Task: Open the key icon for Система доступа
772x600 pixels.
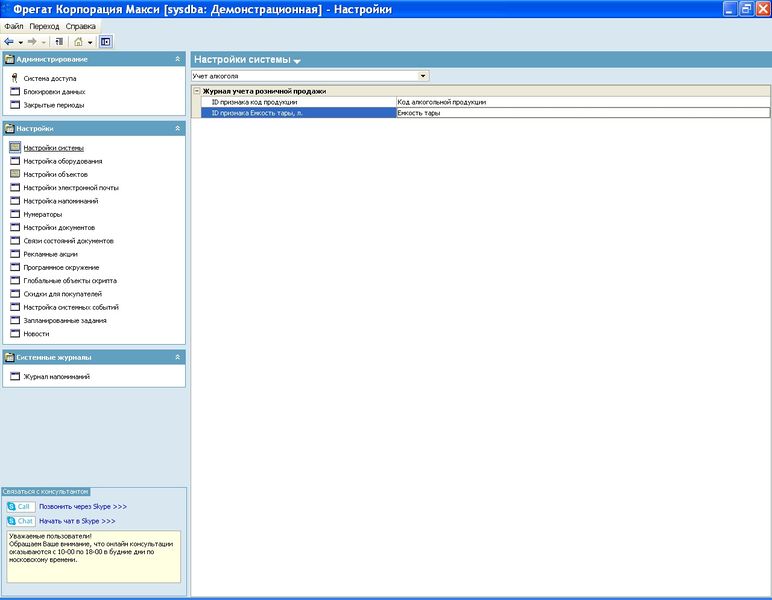Action: coord(15,78)
